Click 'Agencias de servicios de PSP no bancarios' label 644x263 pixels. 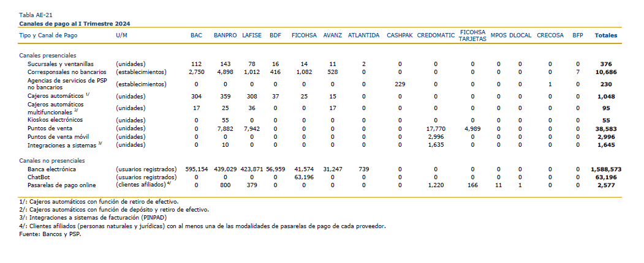pos(67,84)
